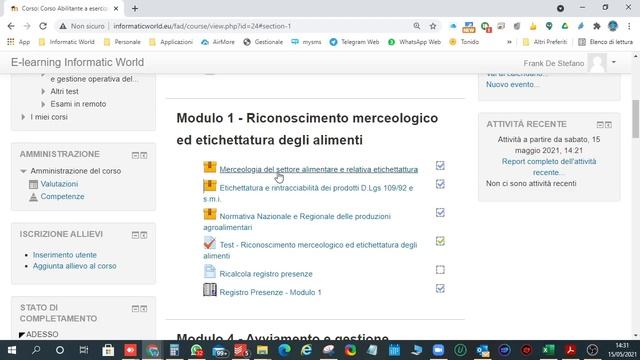The width and height of the screenshot is (640, 360).
Task: Open Windows Start menu
Action: click(x=11, y=350)
